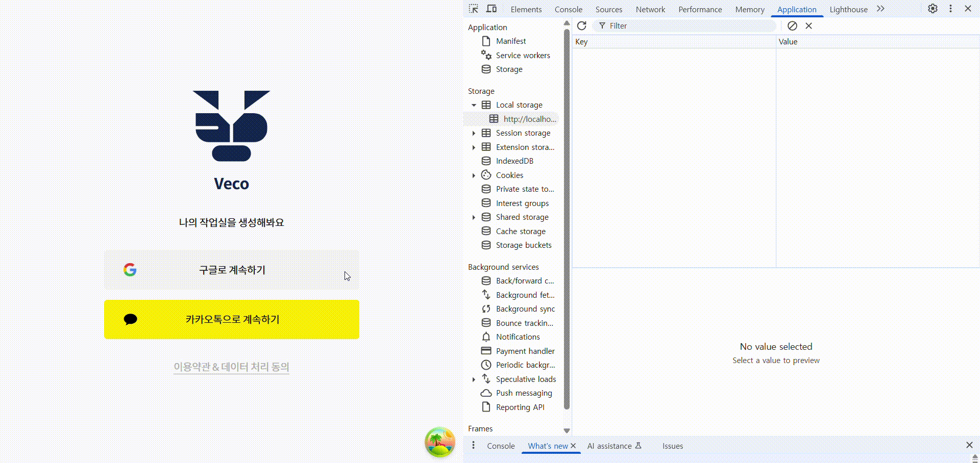Close the What's new drawer tab
980x463 pixels.
pos(573,446)
